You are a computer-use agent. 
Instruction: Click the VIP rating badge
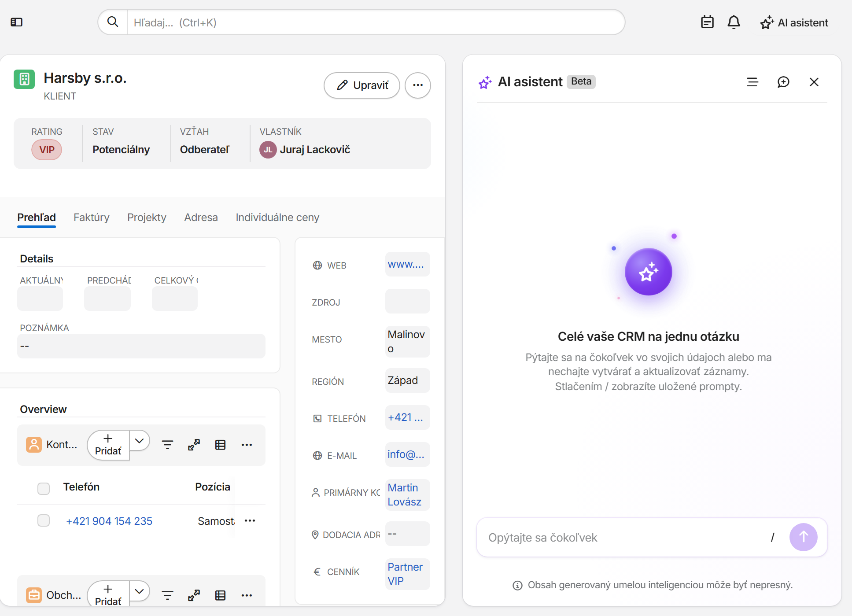tap(47, 150)
